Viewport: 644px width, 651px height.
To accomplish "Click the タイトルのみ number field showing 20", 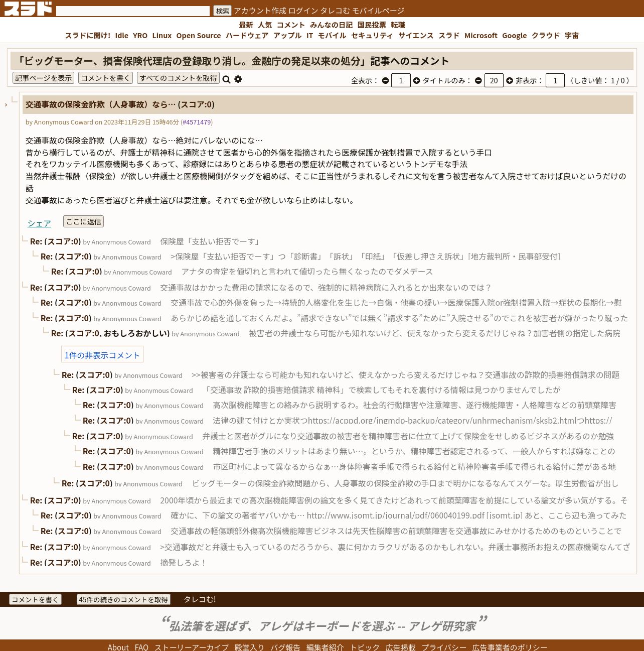I will point(494,80).
